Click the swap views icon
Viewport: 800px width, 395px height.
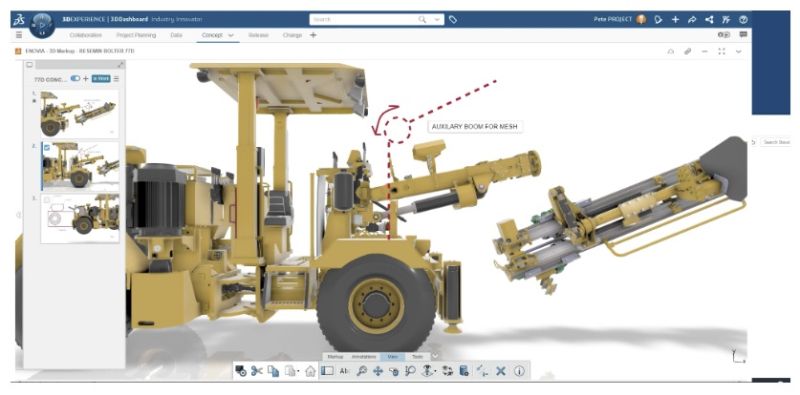447,371
